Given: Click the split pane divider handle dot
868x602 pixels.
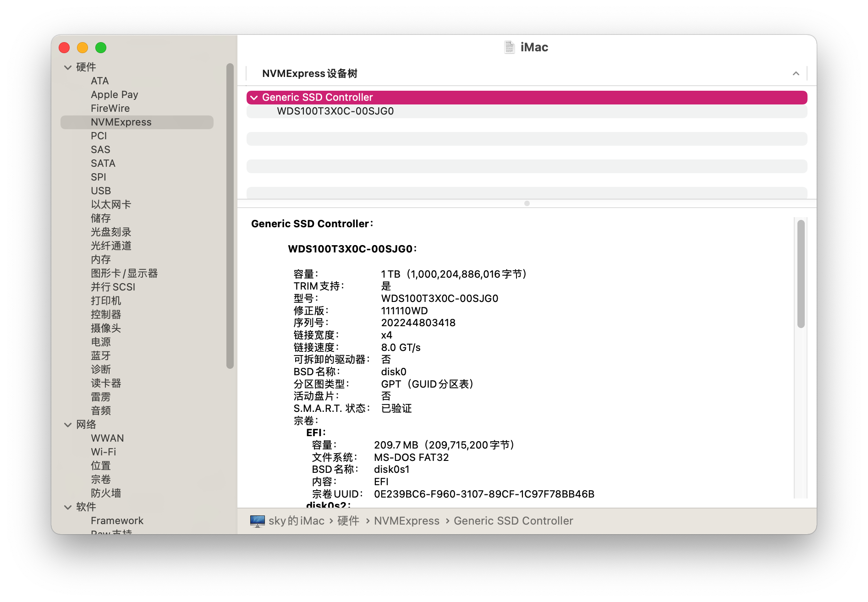Looking at the screenshot, I should point(527,203).
